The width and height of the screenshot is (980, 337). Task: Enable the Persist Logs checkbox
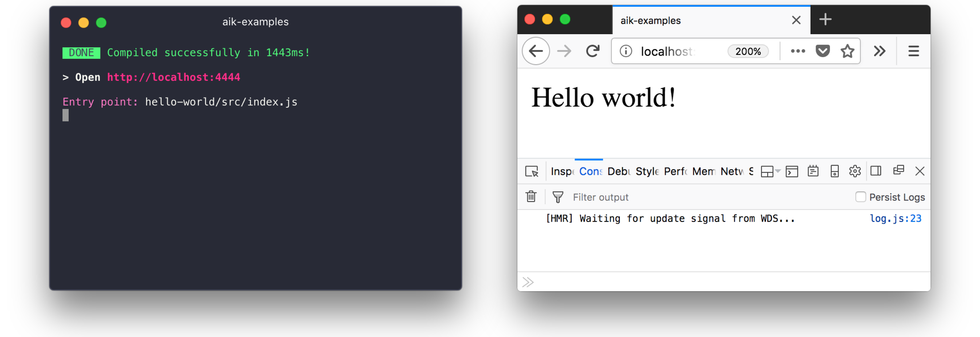point(860,197)
